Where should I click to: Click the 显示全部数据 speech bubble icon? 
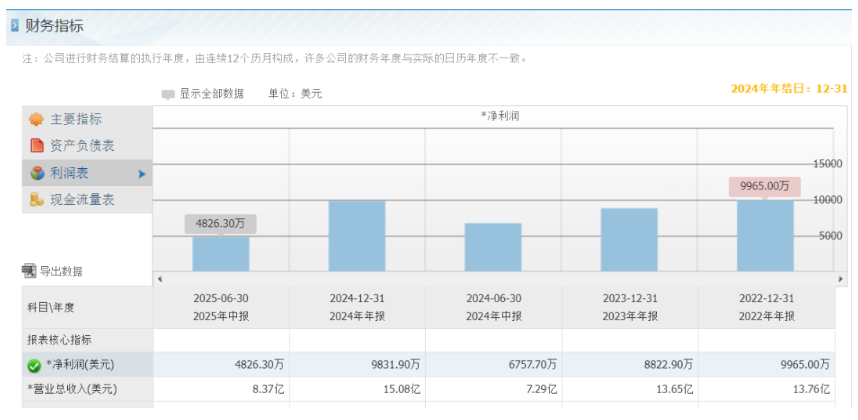pyautogui.click(x=168, y=94)
